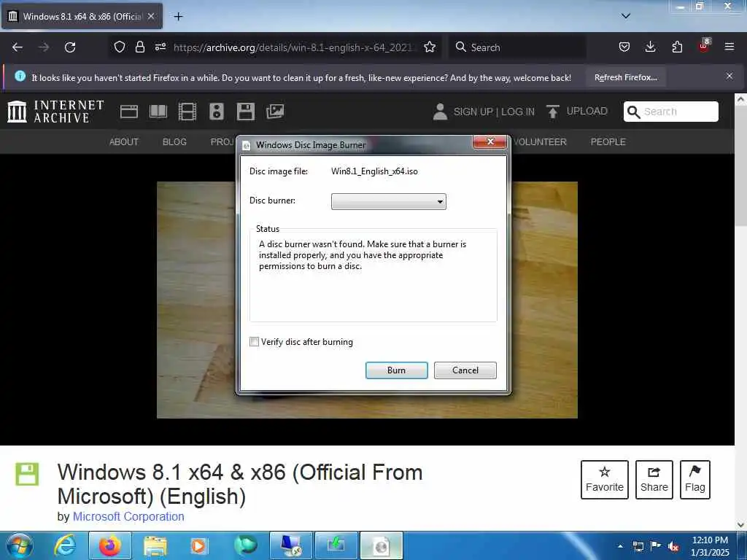Save page to Pocket
The height and width of the screenshot is (560, 747).
624,47
